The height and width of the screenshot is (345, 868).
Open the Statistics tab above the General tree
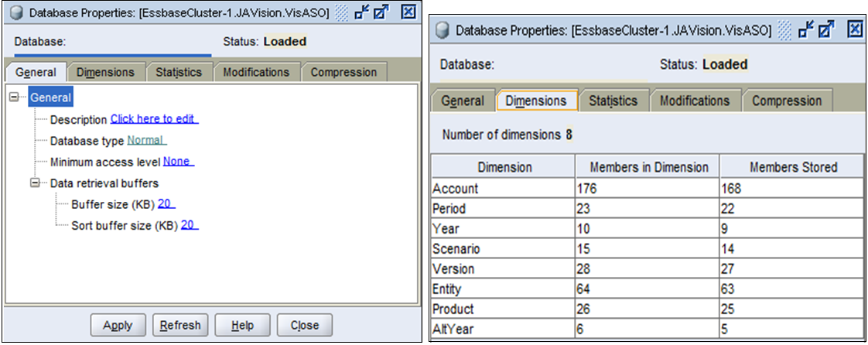pyautogui.click(x=179, y=72)
